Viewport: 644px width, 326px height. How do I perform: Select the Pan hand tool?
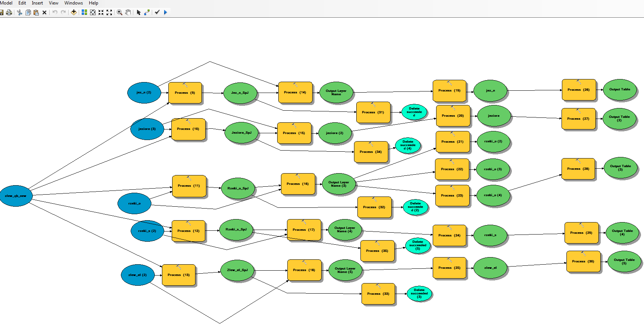click(128, 12)
